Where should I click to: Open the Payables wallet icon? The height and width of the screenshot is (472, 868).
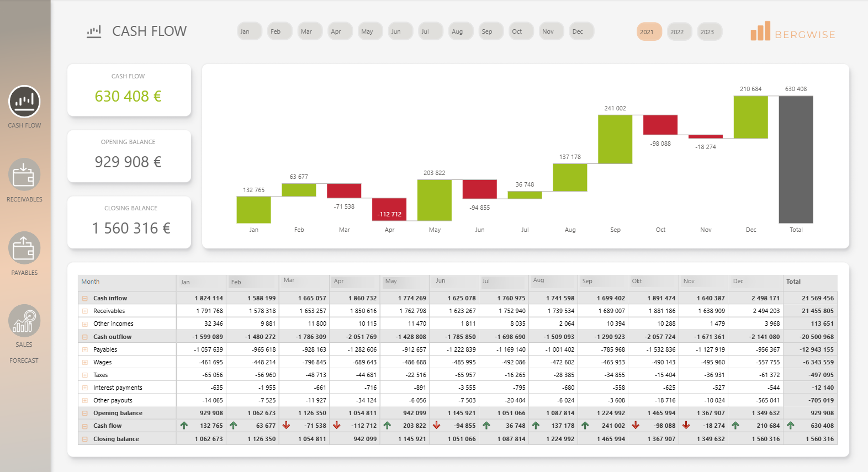click(x=24, y=248)
